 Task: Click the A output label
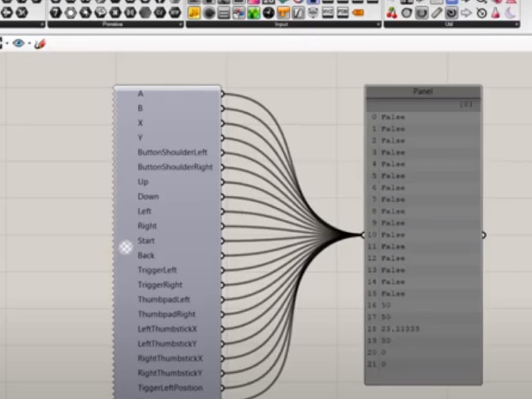coord(140,94)
